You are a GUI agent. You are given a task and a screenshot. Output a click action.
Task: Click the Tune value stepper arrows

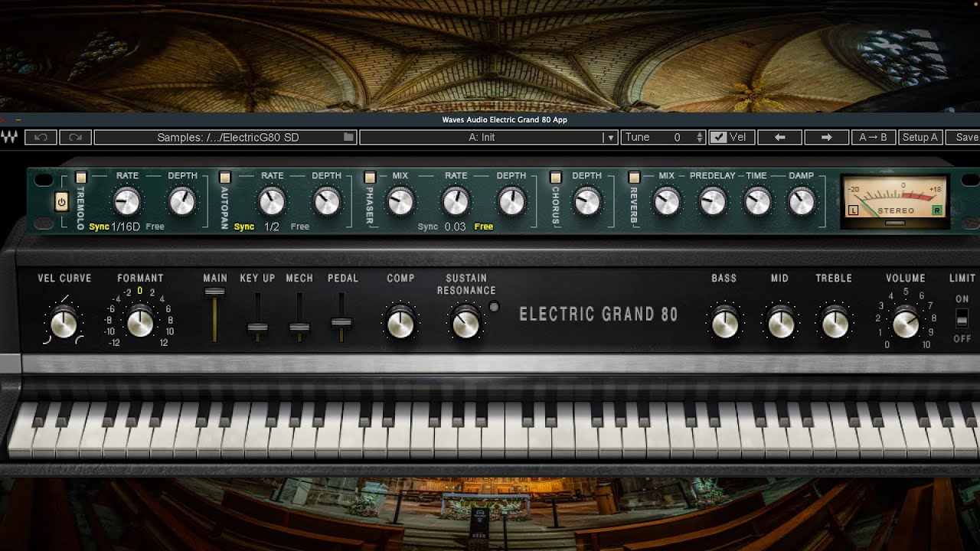pos(700,138)
